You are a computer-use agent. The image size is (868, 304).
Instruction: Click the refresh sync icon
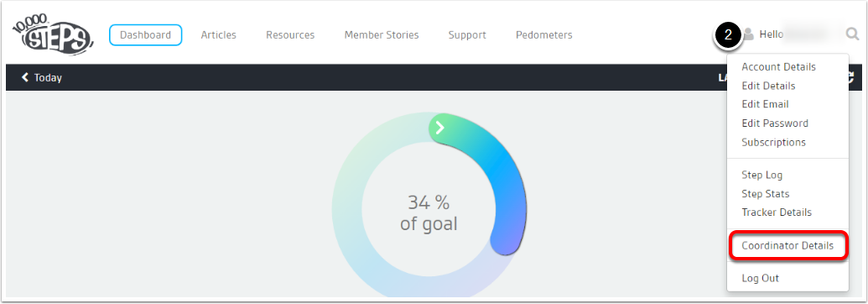pyautogui.click(x=853, y=78)
